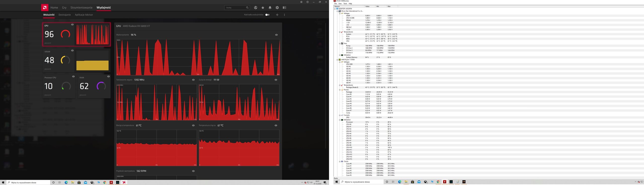Viewport: 644px width, 185px height.
Task: Click the search magnifier icon in Szukaj box
Action: coord(247,8)
